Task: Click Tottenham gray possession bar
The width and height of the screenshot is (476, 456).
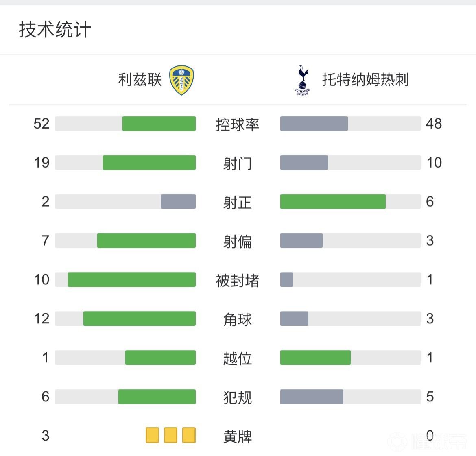Action: tap(314, 124)
